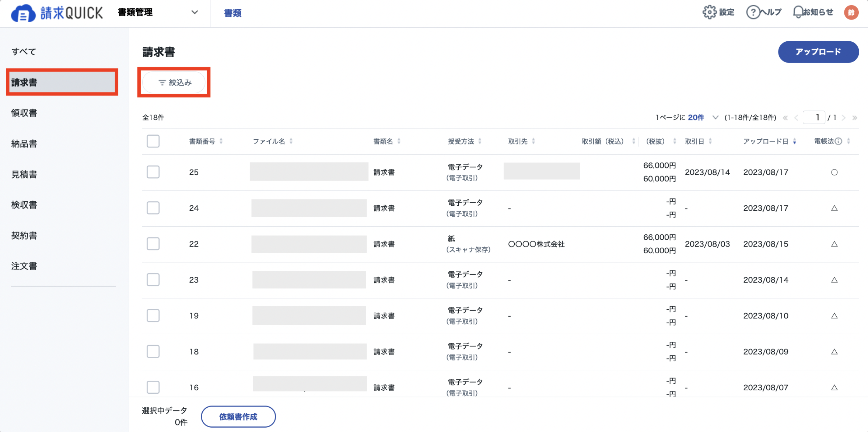Image resolution: width=868 pixels, height=432 pixels.
Task: Check the box for document 23
Action: pyautogui.click(x=153, y=280)
